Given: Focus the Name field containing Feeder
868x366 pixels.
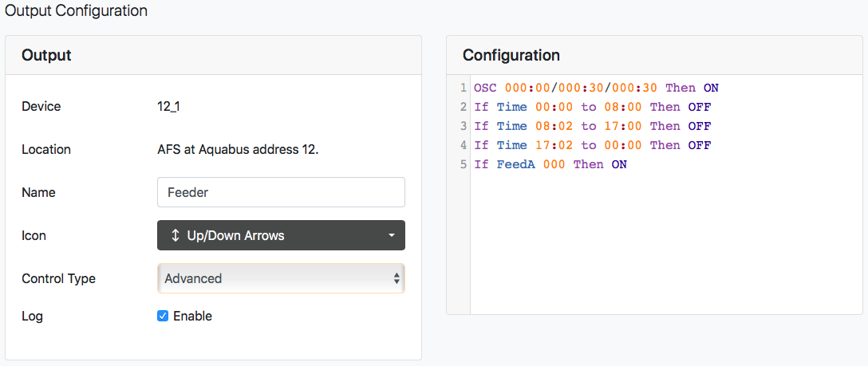Looking at the screenshot, I should (281, 192).
